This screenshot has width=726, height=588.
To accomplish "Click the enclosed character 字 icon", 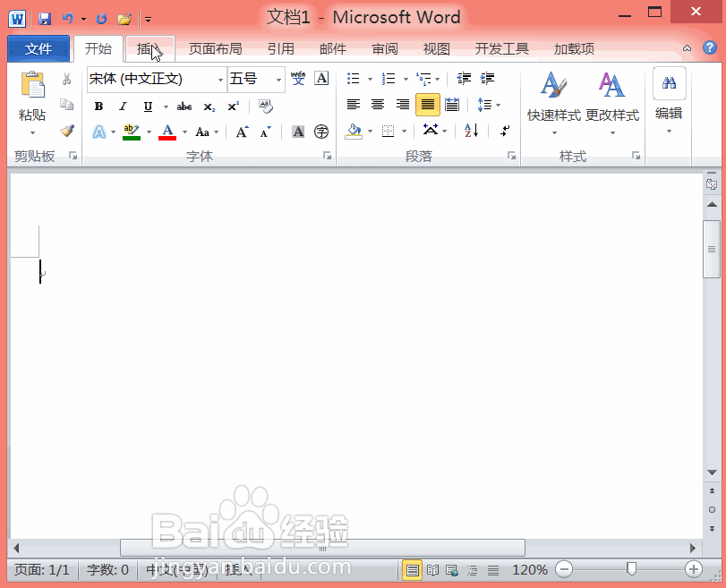I will coord(321,132).
